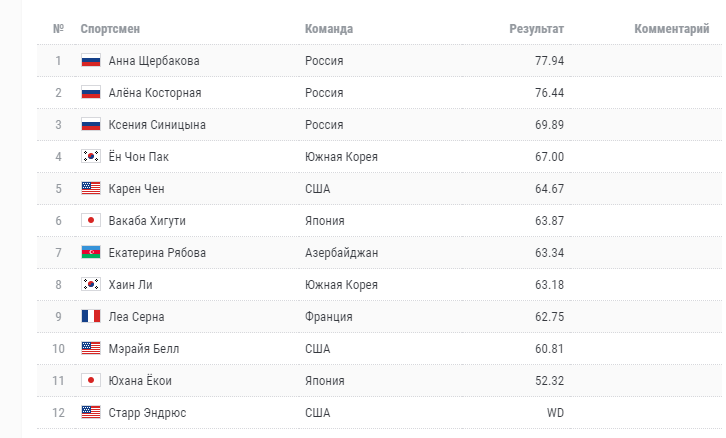This screenshot has width=726, height=438.
Task: Select the Команда column header
Action: (329, 29)
